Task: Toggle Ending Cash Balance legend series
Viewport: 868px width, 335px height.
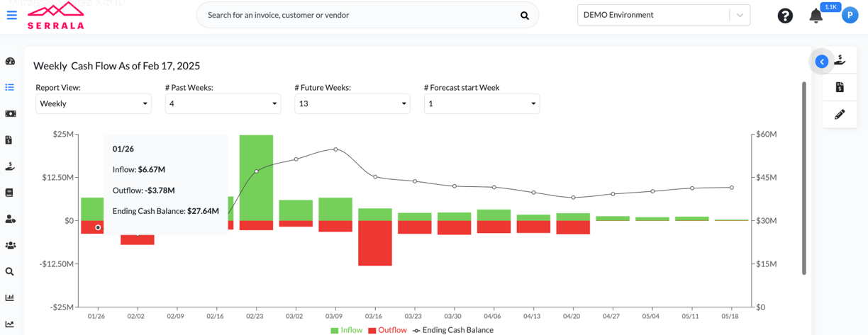Action: 452,330
